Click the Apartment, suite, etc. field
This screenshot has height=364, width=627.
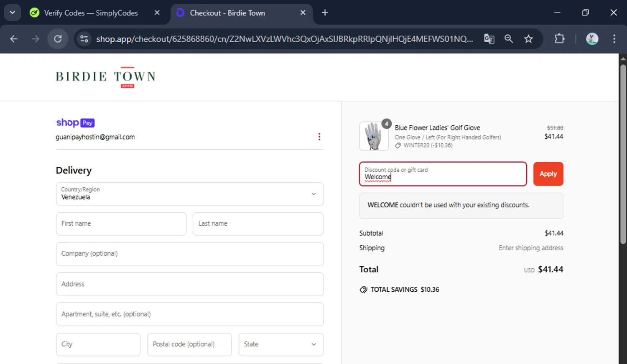(190, 314)
